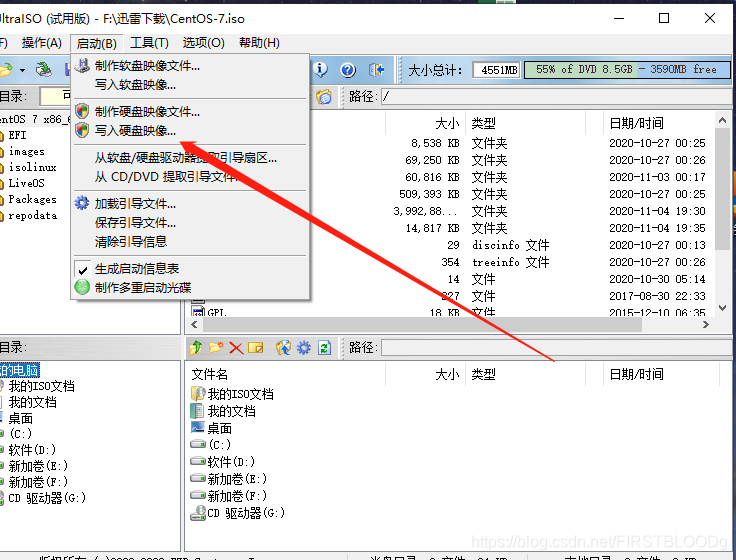Image resolution: width=736 pixels, height=560 pixels.
Task: Click the 类型 column header in the lower list
Action: (x=483, y=374)
